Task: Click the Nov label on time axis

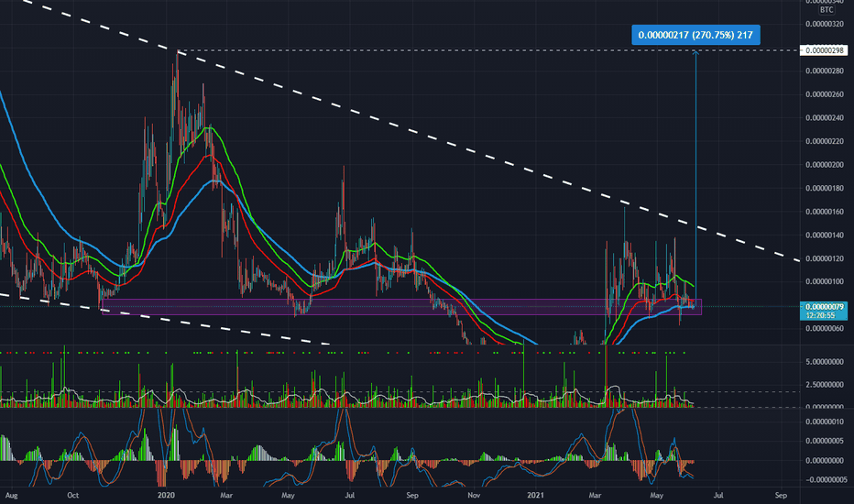Action: (474, 495)
